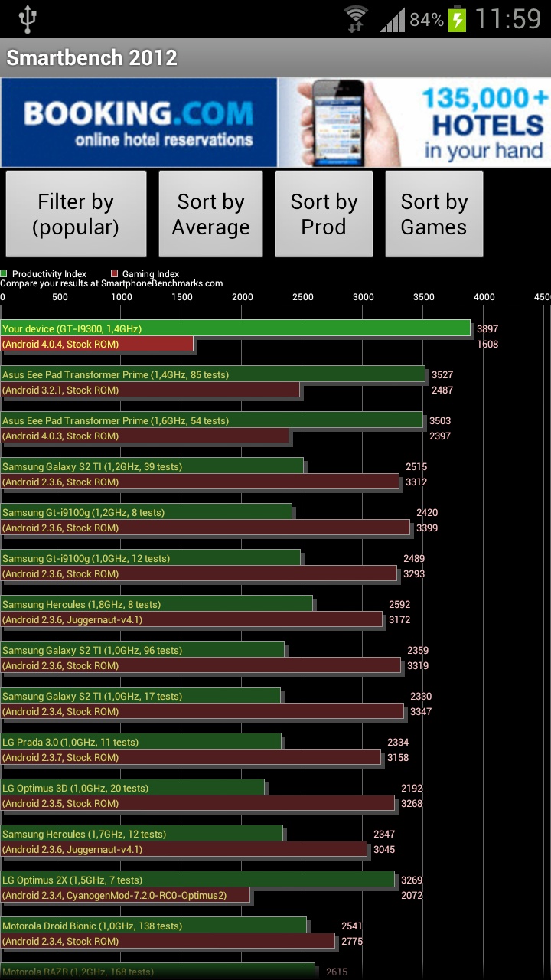551x980 pixels.
Task: Select Samsung Galaxy S2 TI (1,0GHz, 96 tests)
Action: (142, 650)
